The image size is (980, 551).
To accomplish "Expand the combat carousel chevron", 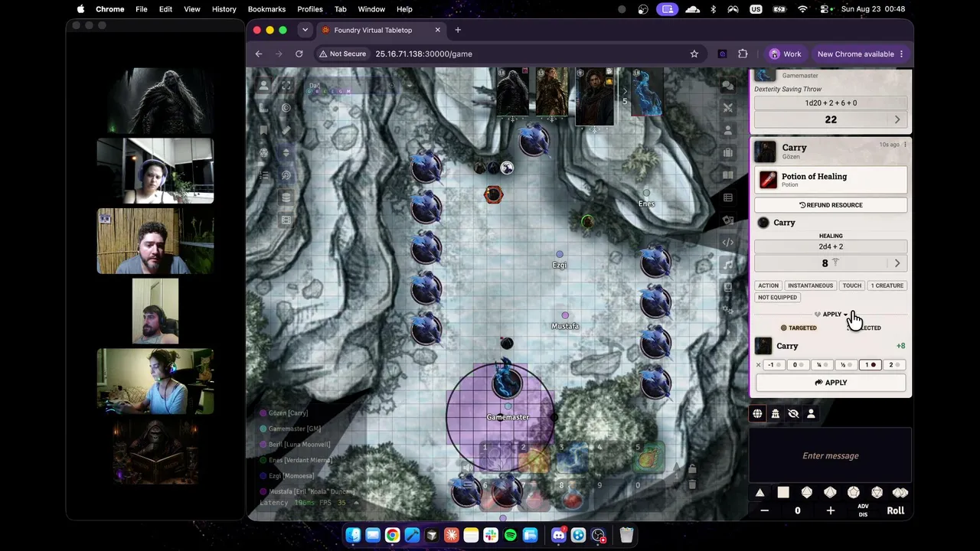I will 625,90.
